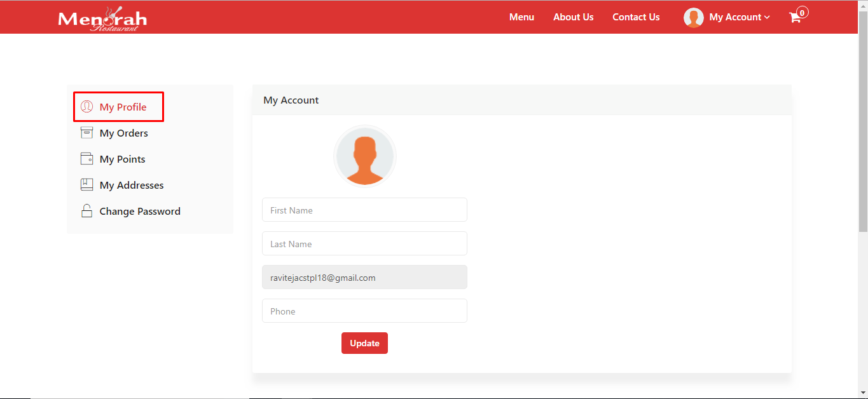Click into the Last Name field

(364, 243)
